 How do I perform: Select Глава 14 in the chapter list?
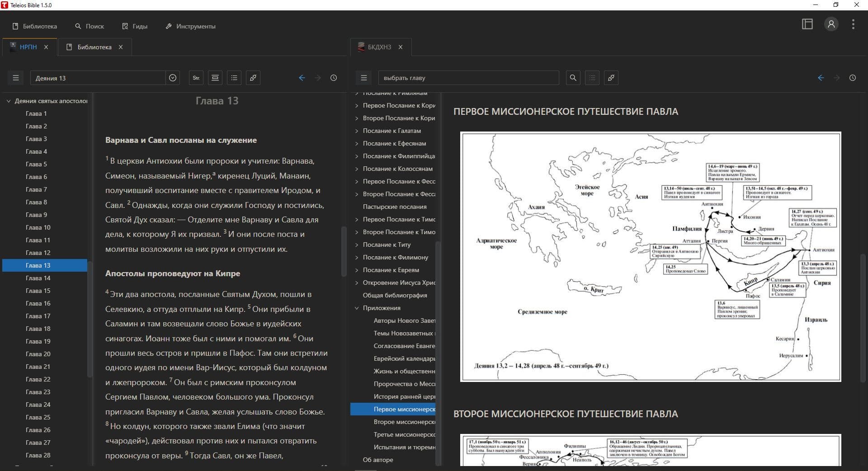(x=38, y=278)
